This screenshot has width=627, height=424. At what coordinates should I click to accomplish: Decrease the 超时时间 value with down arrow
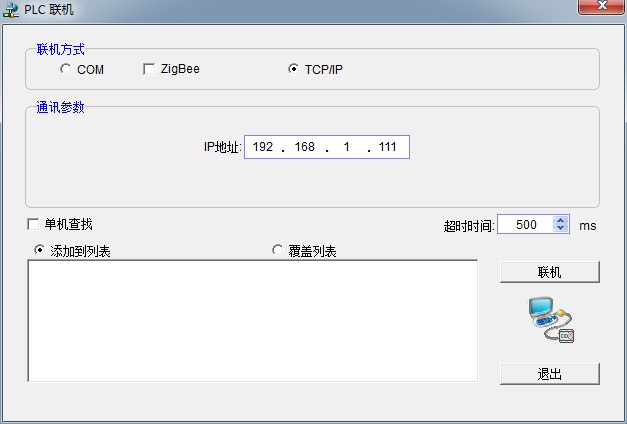(x=560, y=230)
